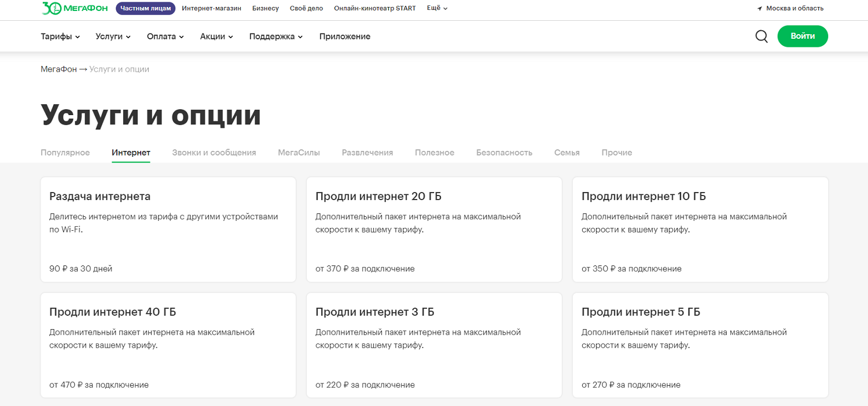Expand the Тарифы dropdown menu
The image size is (868, 406).
[x=60, y=36]
